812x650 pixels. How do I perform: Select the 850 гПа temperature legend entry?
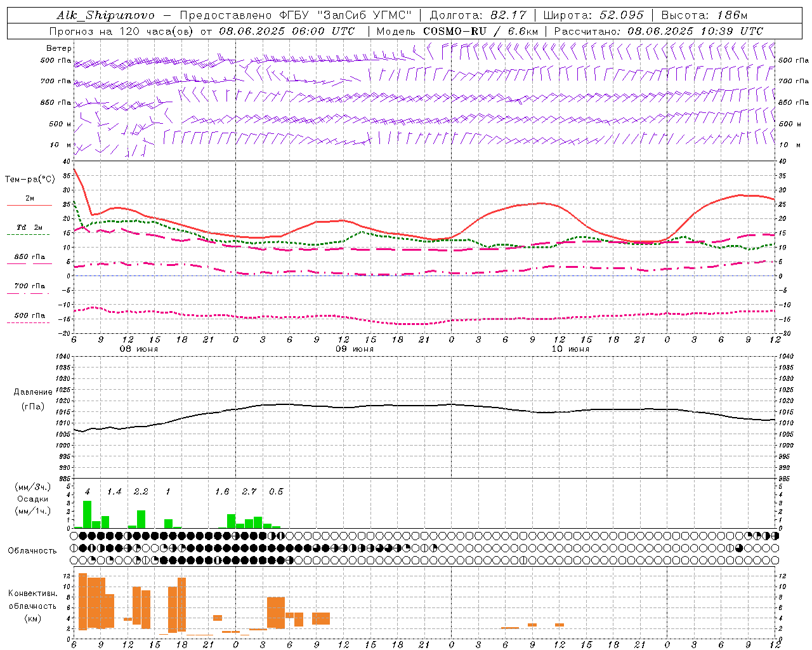[x=29, y=257]
